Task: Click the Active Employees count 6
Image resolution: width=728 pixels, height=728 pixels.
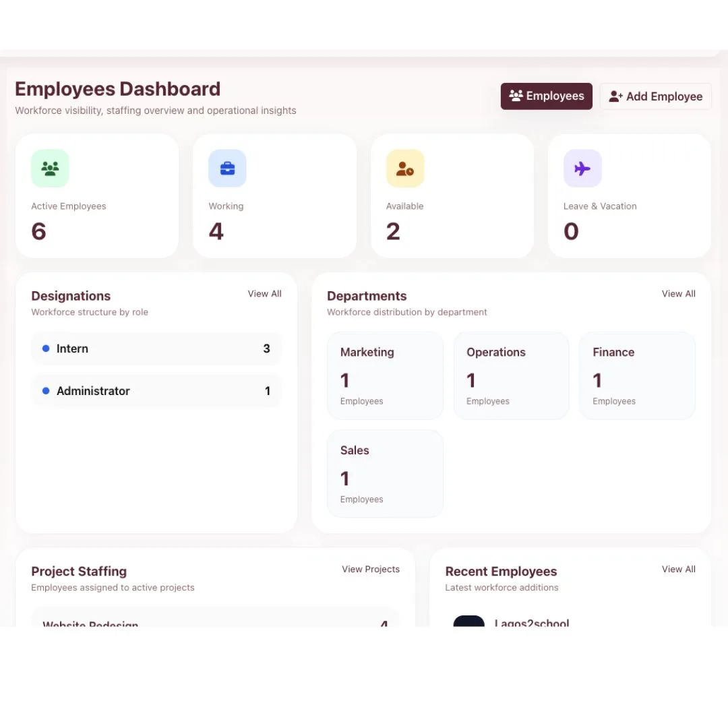Action: (38, 231)
